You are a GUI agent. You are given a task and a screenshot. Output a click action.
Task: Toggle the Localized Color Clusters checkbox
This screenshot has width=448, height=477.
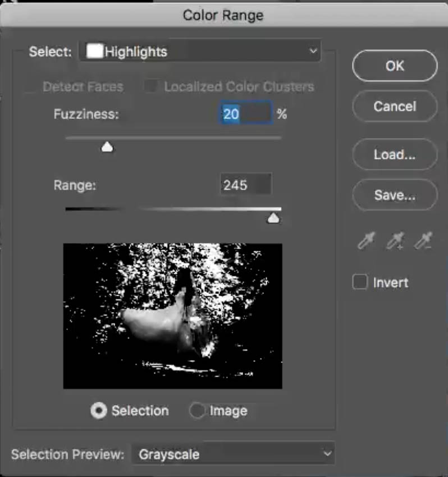click(150, 87)
